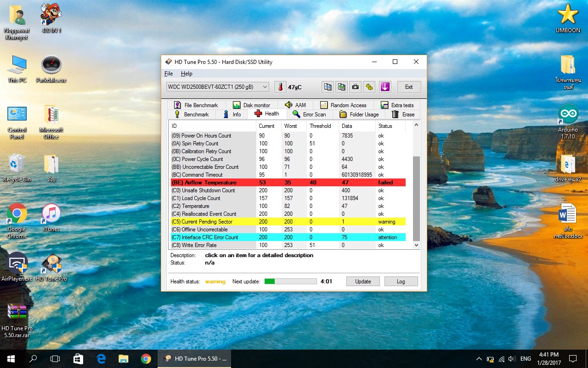Image resolution: width=588 pixels, height=368 pixels.
Task: Click the next update progress bar
Action: [x=291, y=282]
